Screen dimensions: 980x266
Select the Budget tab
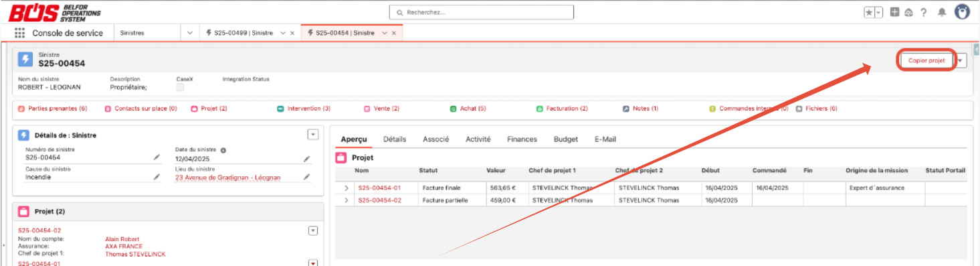(x=566, y=139)
